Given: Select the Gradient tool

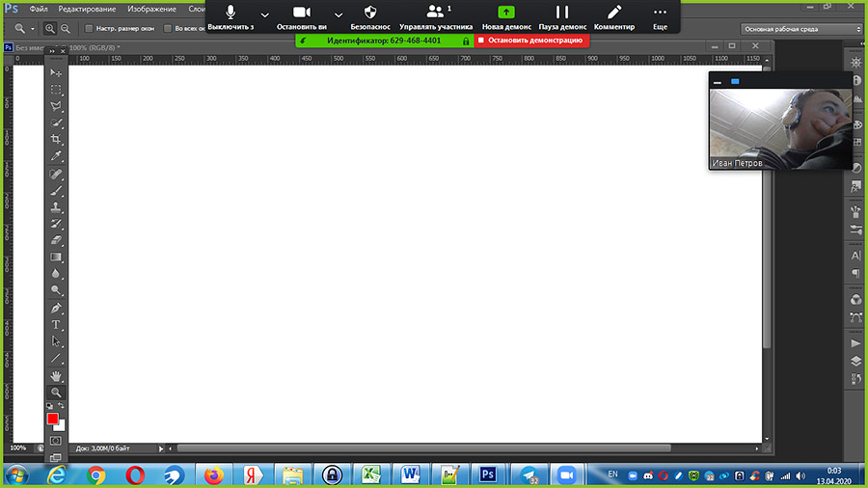Looking at the screenshot, I should coord(56,257).
